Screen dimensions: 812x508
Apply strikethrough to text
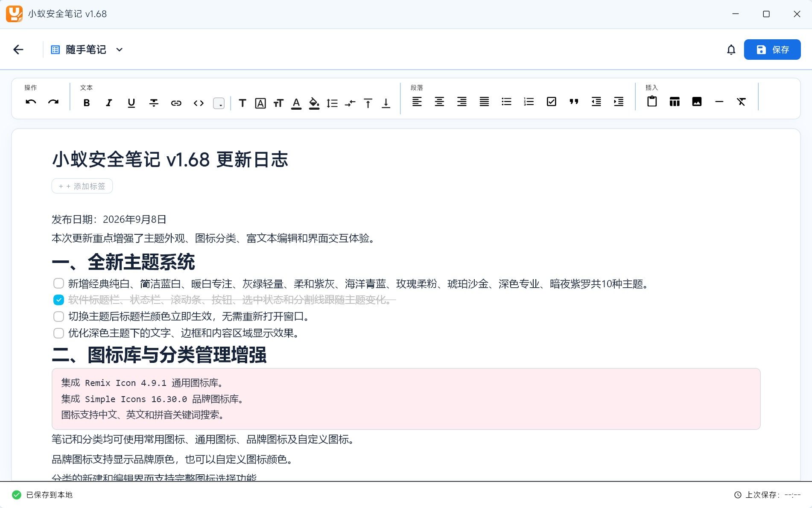(154, 102)
